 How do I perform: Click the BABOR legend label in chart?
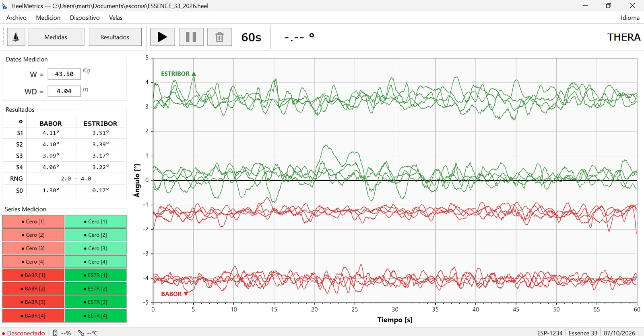(175, 294)
